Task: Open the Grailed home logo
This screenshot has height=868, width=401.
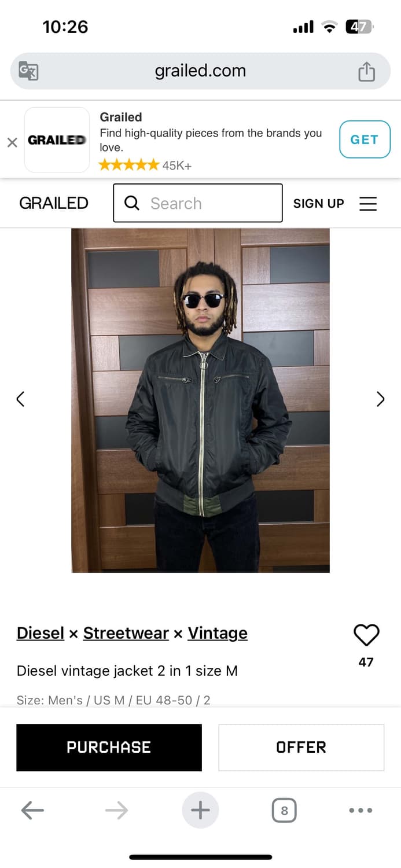Action: point(54,203)
